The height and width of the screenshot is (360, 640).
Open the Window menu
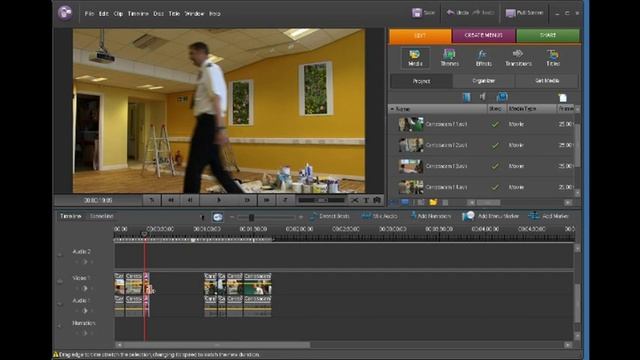(194, 14)
